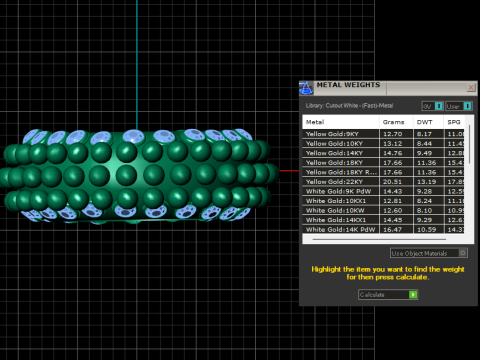This screenshot has height=360, width=480.
Task: Click the SPG column header
Action: (x=454, y=122)
